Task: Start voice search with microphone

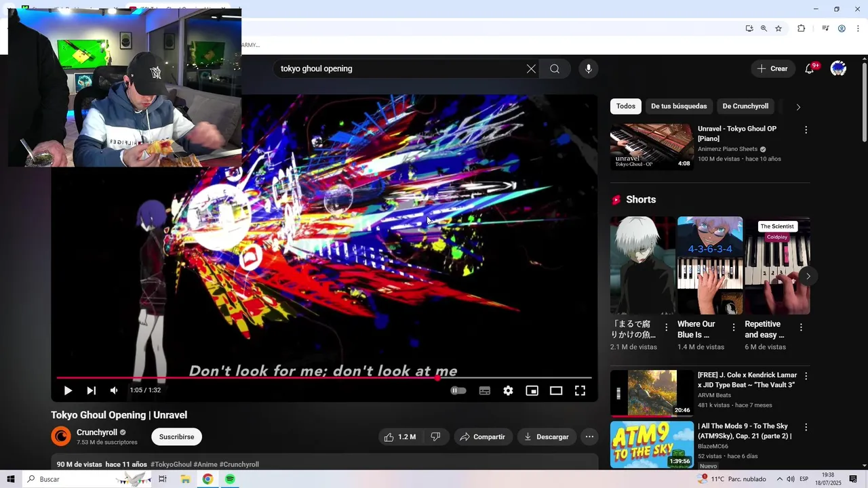Action: point(589,68)
